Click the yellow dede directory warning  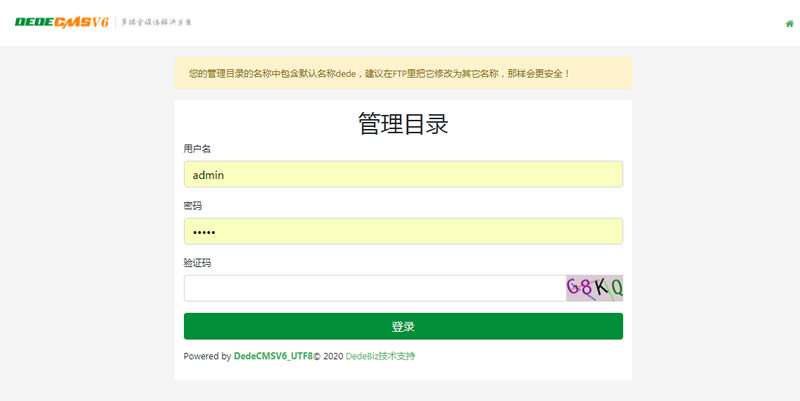(x=403, y=73)
